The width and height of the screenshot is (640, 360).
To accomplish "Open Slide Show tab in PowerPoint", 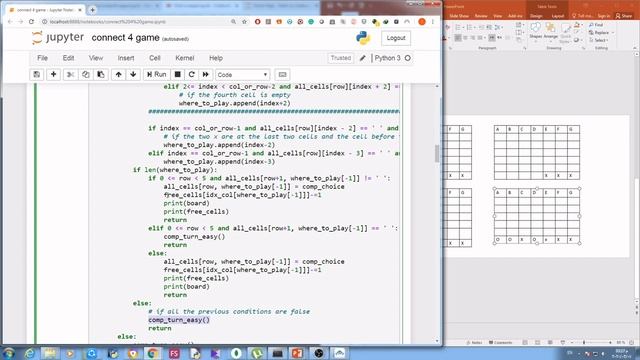I will (x=459, y=16).
